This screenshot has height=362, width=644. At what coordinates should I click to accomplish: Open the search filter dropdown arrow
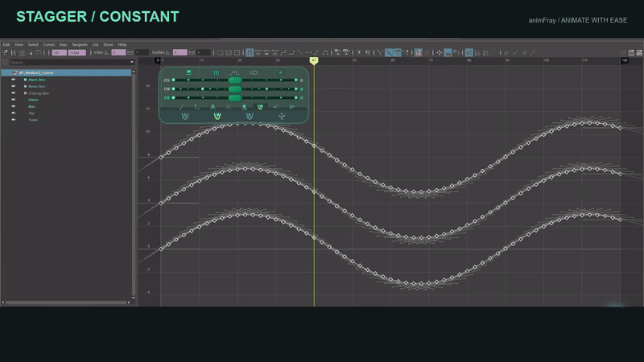coord(132,63)
